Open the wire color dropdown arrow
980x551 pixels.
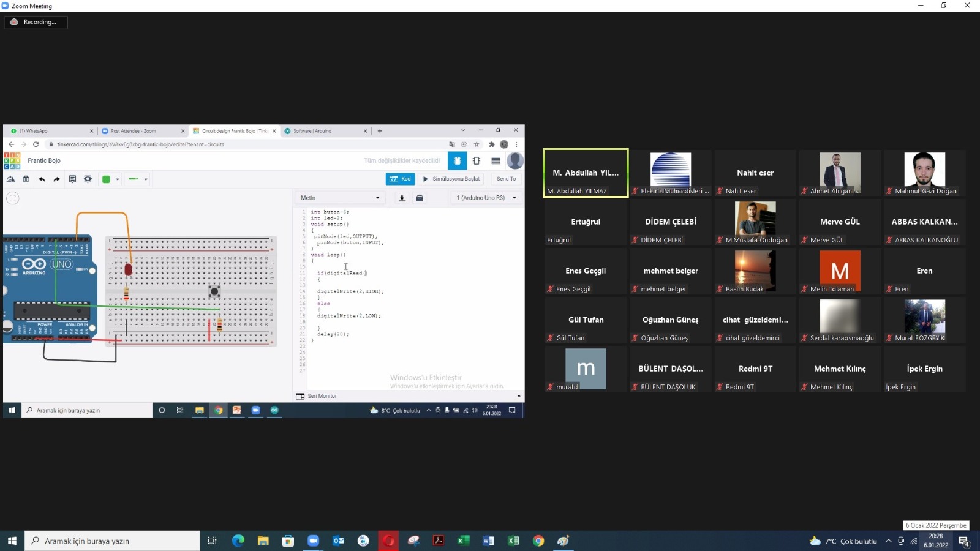tap(118, 179)
